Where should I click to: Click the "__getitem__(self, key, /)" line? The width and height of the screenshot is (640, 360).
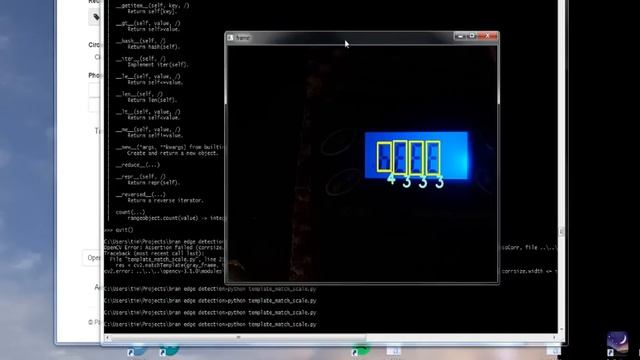point(153,6)
